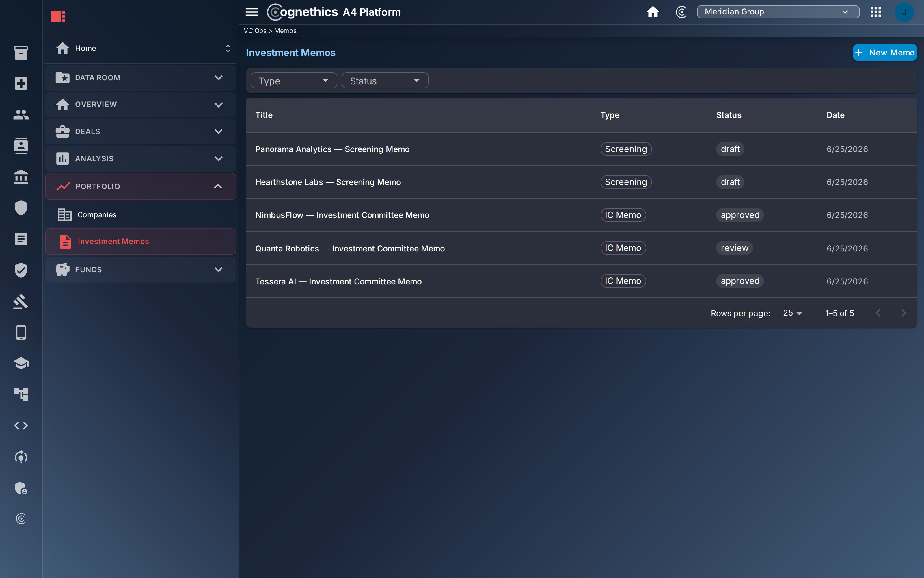Expand the ANALYSIS section
The height and width of the screenshot is (578, 924).
[141, 159]
